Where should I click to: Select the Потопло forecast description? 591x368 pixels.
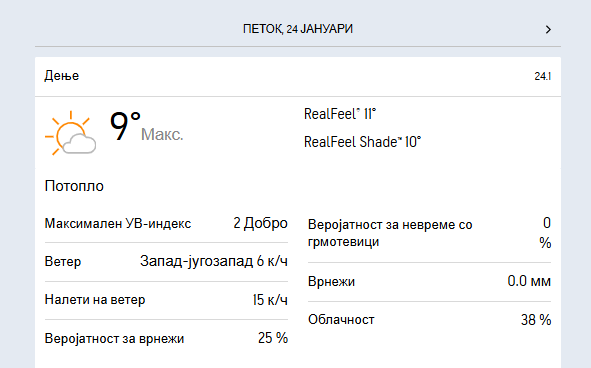pyautogui.click(x=74, y=186)
